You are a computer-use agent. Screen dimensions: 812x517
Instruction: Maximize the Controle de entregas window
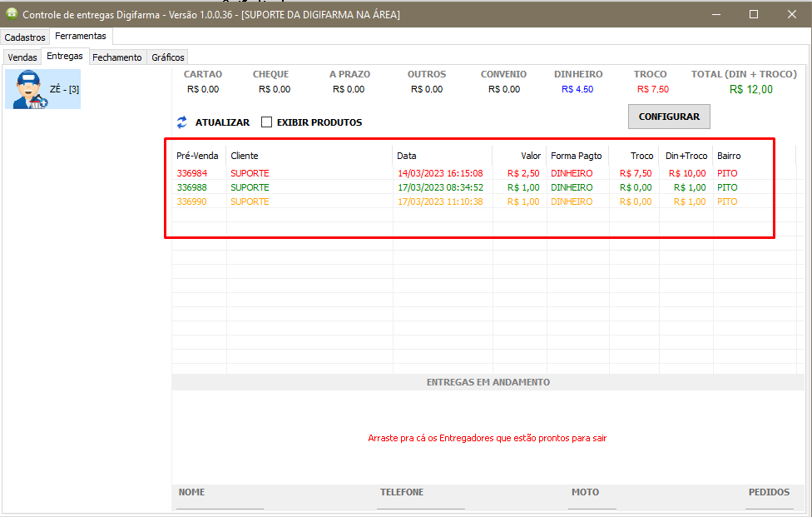click(x=754, y=14)
